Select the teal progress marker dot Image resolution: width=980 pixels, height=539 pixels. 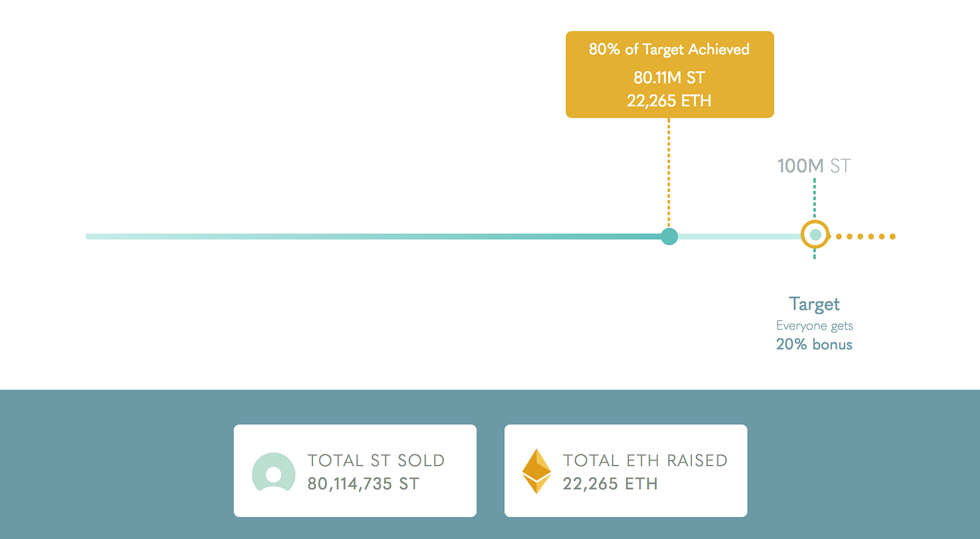669,236
